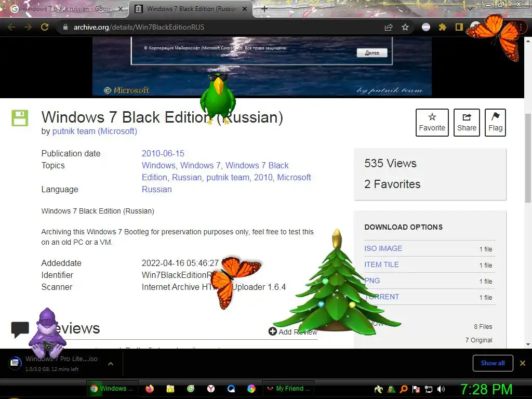Click the 7:28 PM taskbar clock
Viewport: 532px width, 399px height.
pos(486,389)
